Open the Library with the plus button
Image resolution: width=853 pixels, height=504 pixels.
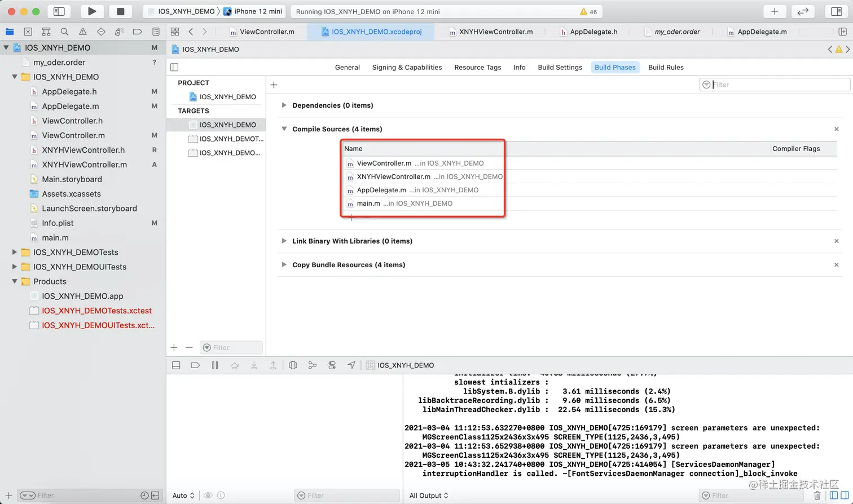[x=775, y=11]
